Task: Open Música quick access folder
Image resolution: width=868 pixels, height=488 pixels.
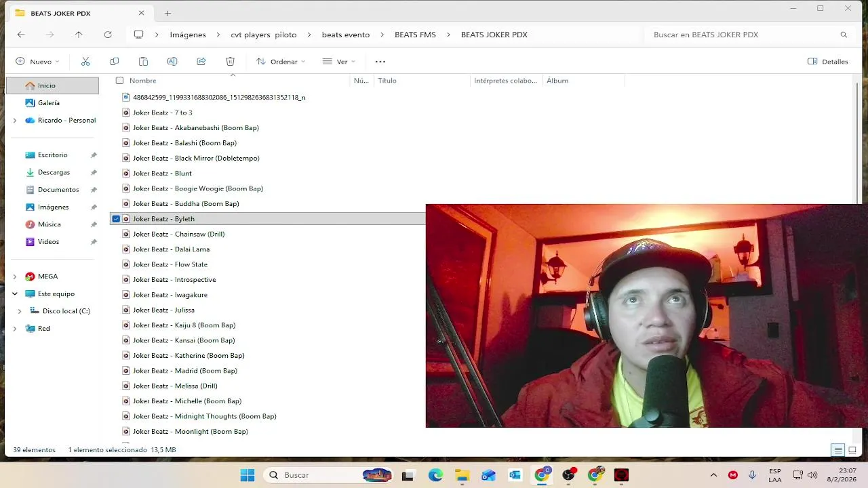Action: [x=50, y=224]
